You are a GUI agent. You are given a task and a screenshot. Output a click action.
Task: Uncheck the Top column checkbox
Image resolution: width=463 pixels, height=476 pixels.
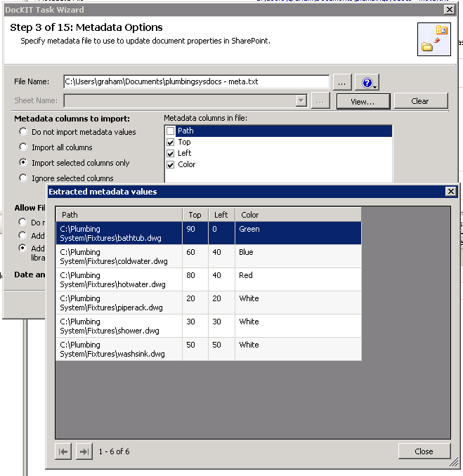point(170,142)
